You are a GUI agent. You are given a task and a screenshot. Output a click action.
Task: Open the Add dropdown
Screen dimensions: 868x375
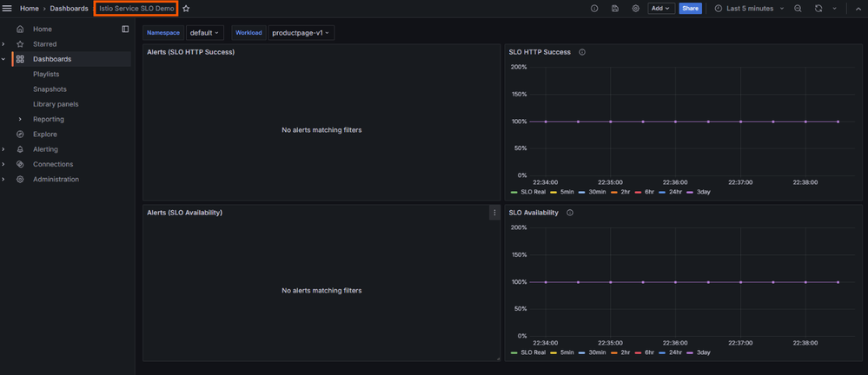(x=661, y=9)
